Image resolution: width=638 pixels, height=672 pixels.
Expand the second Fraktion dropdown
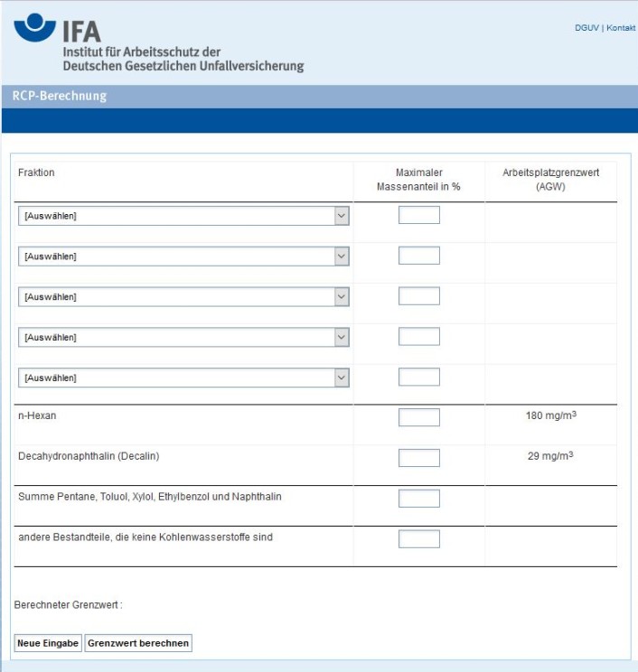click(x=183, y=257)
